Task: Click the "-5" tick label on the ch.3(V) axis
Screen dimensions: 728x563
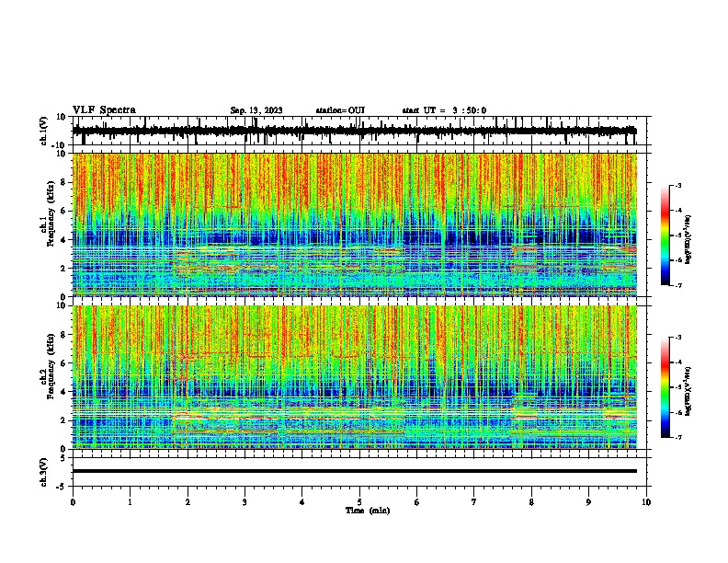Action: [x=62, y=487]
